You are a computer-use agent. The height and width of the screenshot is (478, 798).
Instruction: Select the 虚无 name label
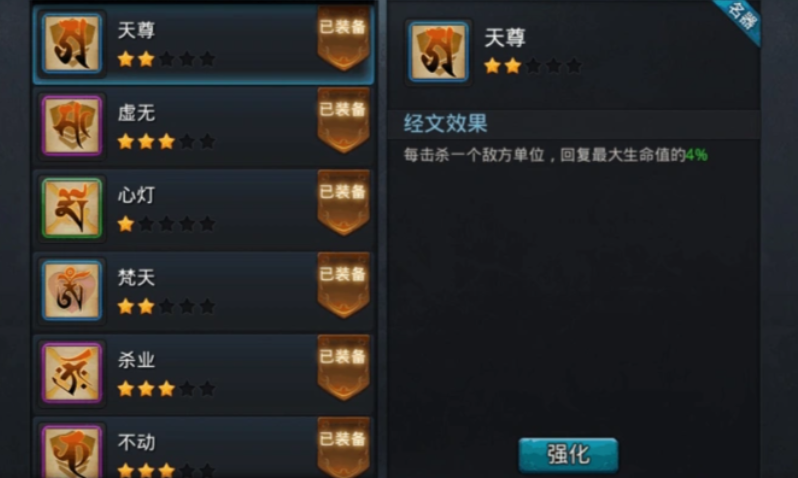[x=136, y=113]
